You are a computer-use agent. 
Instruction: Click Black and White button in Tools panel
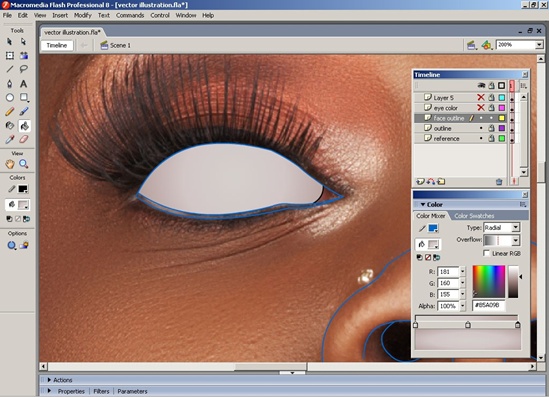[x=9, y=219]
